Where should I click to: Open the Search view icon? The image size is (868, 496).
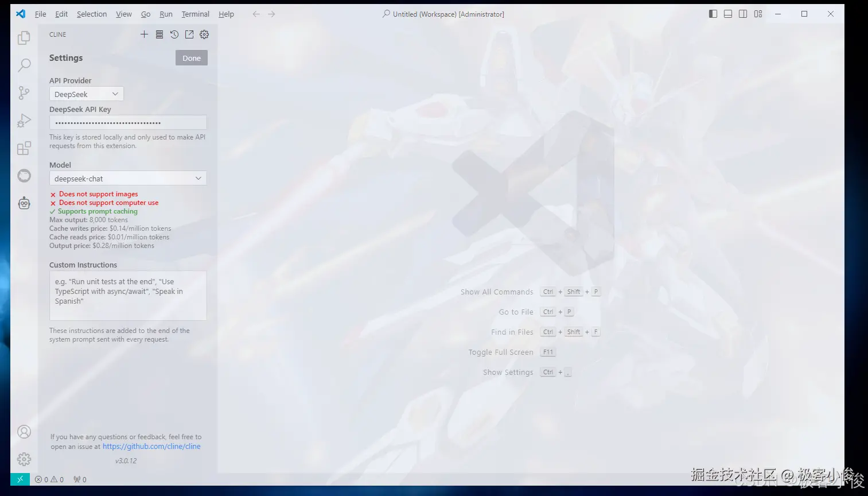click(24, 65)
